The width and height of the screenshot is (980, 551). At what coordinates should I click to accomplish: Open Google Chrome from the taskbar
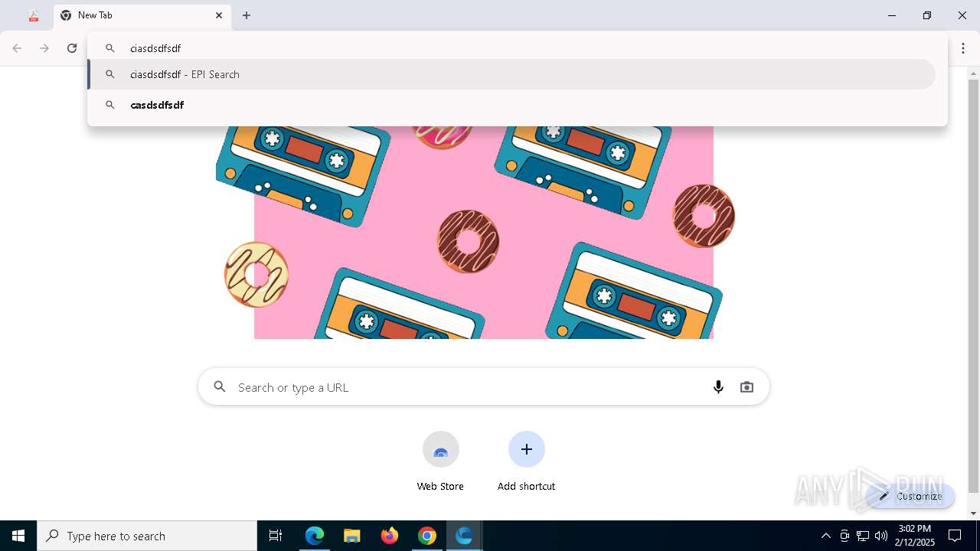click(427, 536)
